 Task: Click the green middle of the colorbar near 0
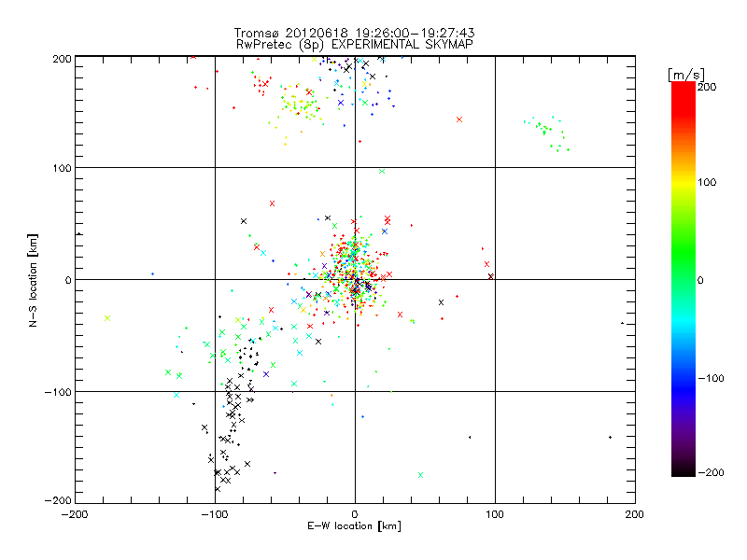tap(684, 280)
